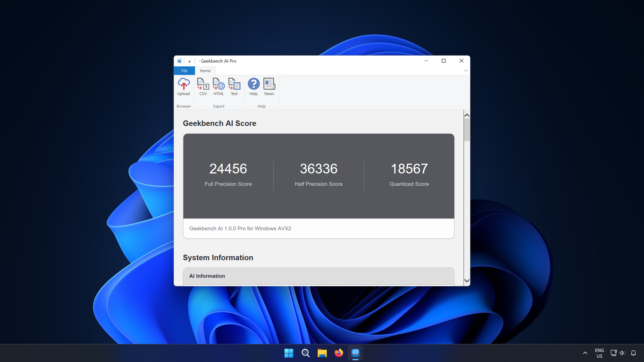Click the scroll up arrow in panel
Viewport: 644px width, 362px height.
pyautogui.click(x=467, y=115)
